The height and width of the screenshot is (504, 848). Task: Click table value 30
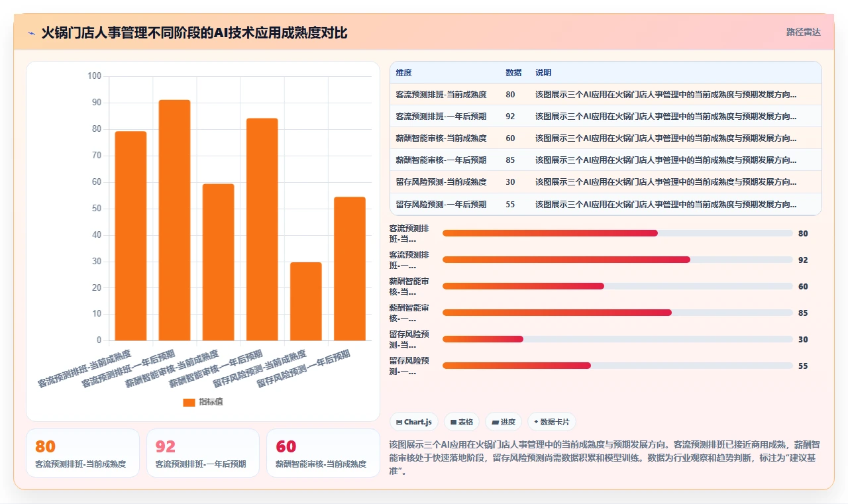(x=510, y=182)
